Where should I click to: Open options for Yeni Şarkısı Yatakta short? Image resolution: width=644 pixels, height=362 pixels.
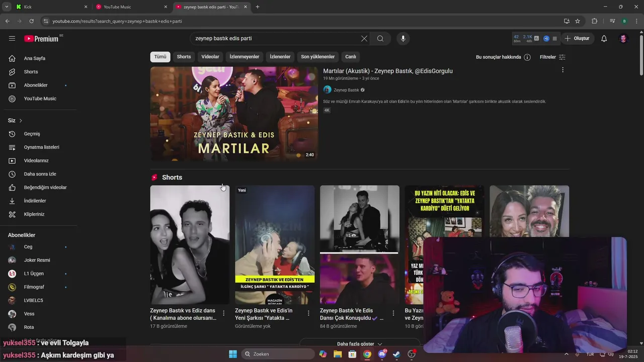pos(308,313)
